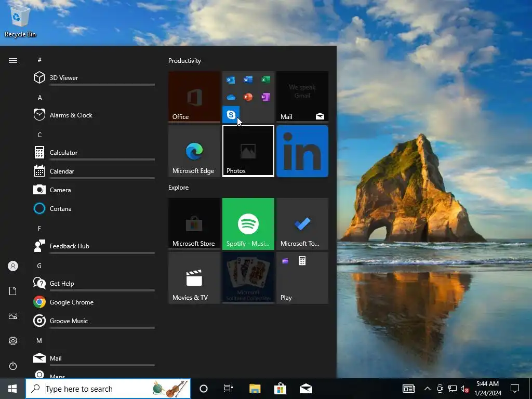Click the Cortana circle on taskbar
The image size is (532, 399).
coord(204,389)
